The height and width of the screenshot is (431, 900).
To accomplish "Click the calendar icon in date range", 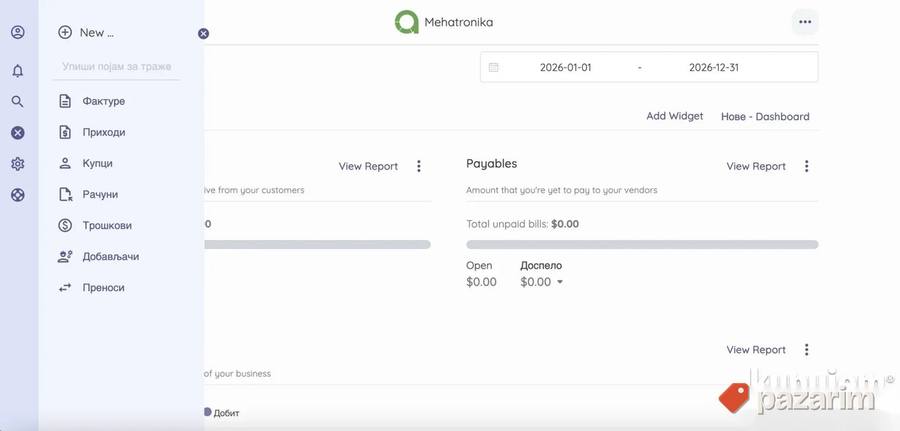I will [493, 67].
